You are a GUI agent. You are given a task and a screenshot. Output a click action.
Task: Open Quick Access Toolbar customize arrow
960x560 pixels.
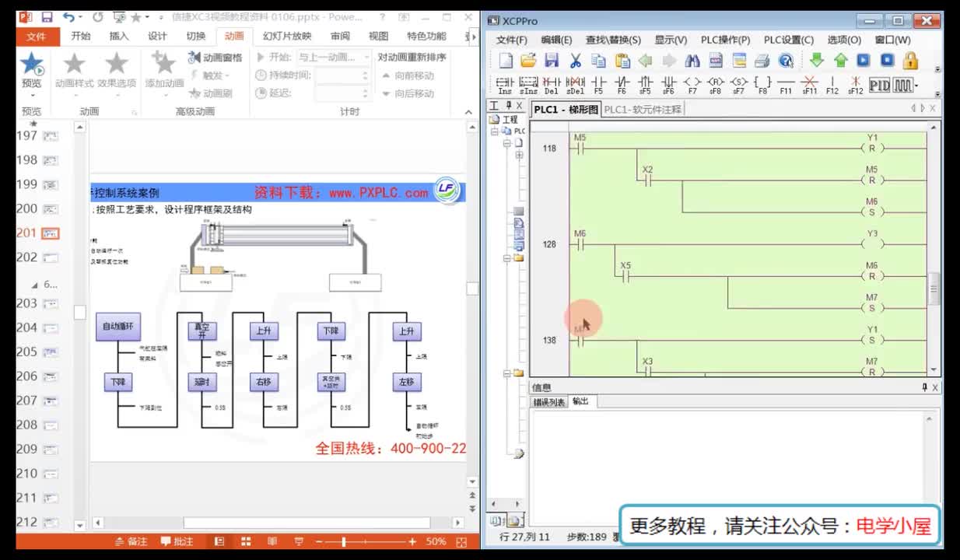[x=160, y=16]
